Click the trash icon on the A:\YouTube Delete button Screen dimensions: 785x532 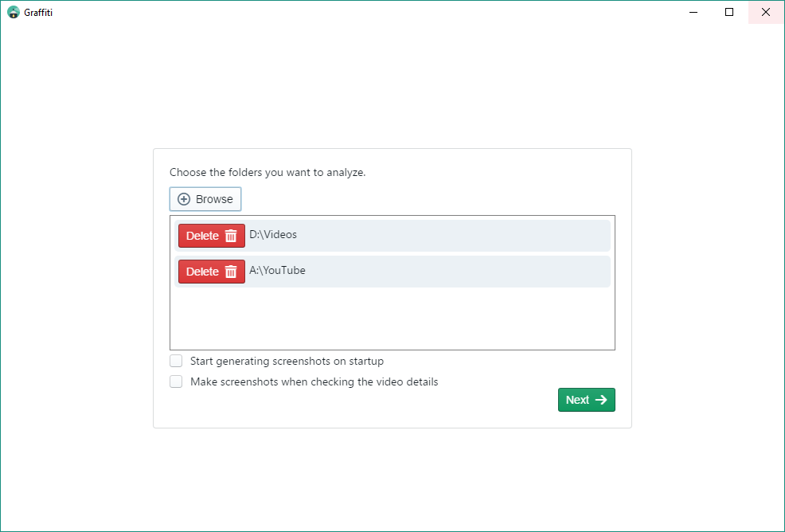pos(233,271)
